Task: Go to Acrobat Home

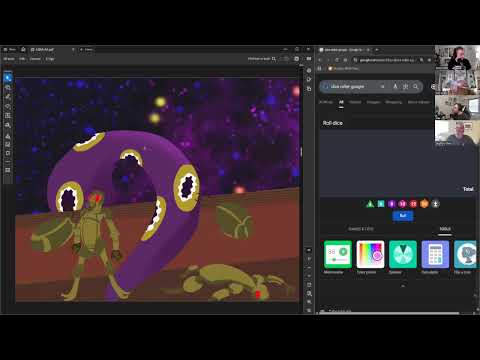Action: coord(23,49)
